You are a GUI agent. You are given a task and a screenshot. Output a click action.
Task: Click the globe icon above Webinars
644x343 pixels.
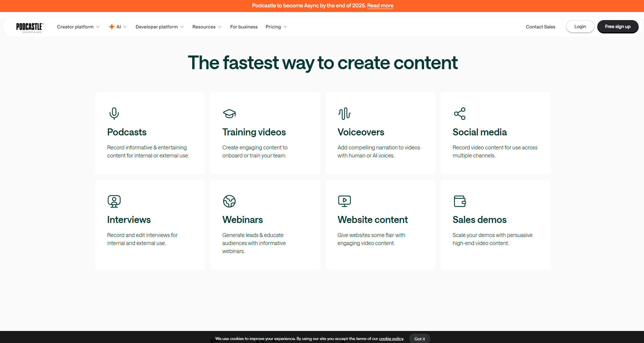pyautogui.click(x=229, y=201)
